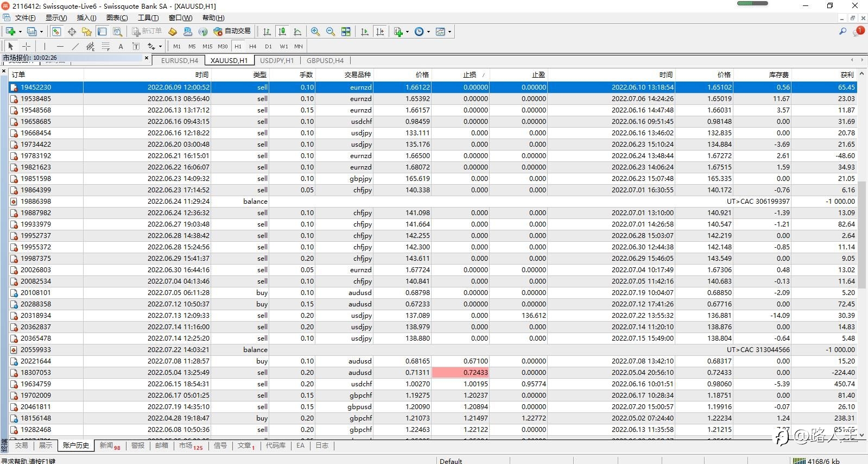
Task: Open the Profiles toolbar icon
Action: tap(32, 32)
